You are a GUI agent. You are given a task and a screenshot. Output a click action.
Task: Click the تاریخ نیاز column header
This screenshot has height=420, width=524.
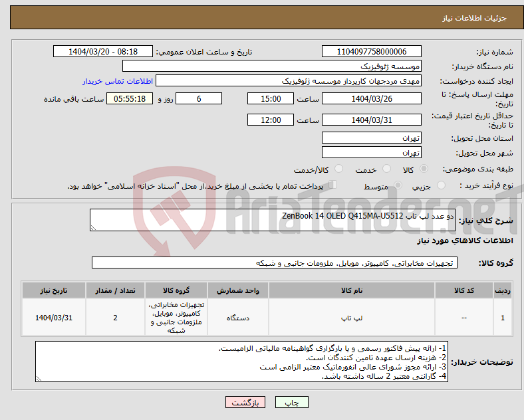point(54,290)
